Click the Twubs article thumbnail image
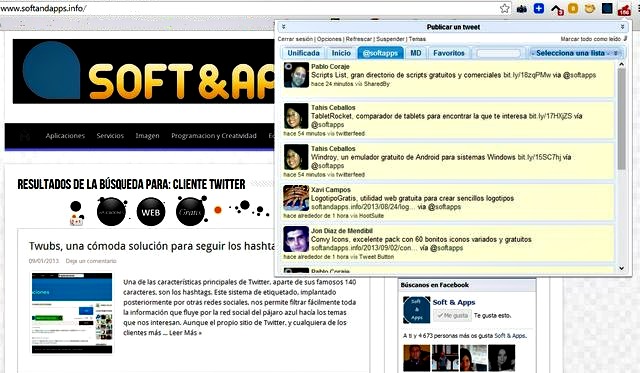Viewport: 640px width, 373px height. [72, 313]
